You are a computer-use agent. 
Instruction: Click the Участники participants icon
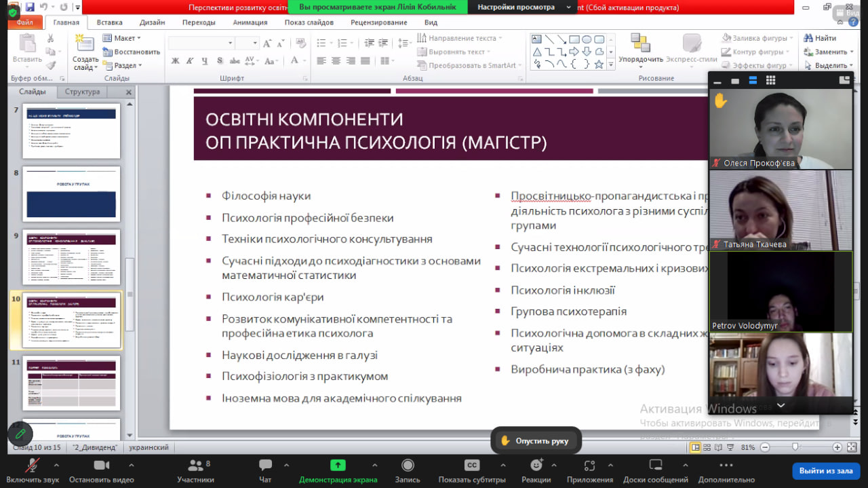pos(195,466)
